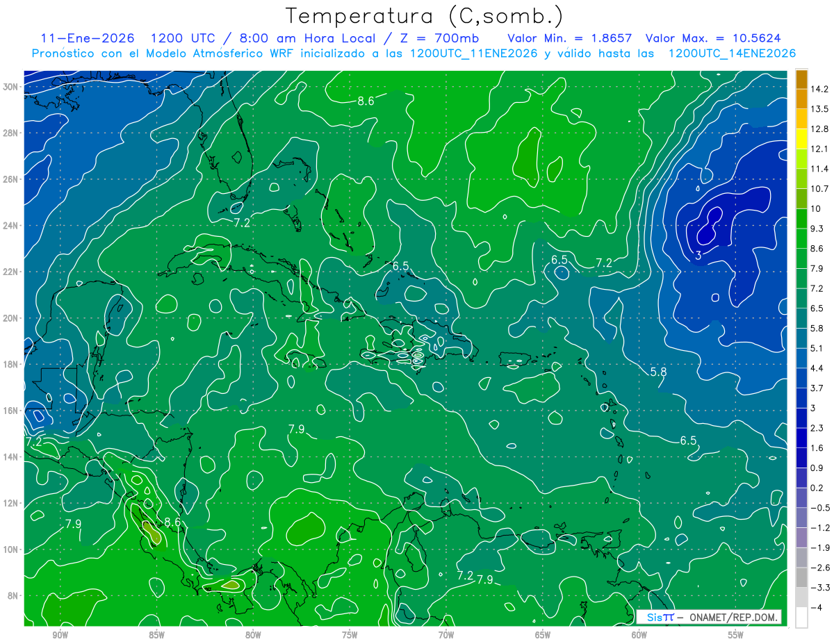
Task: Click the topmost dark orange colorbar swatch
Action: pyautogui.click(x=801, y=79)
